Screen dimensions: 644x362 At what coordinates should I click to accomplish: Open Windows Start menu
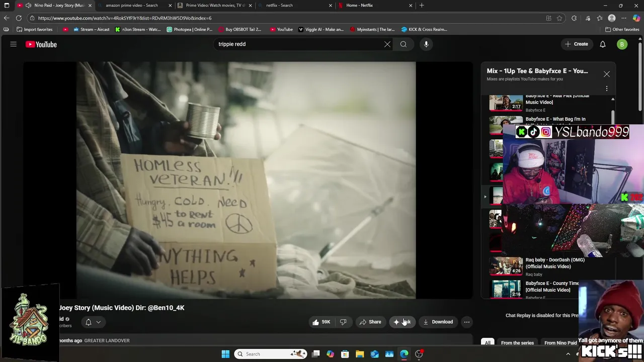225,354
